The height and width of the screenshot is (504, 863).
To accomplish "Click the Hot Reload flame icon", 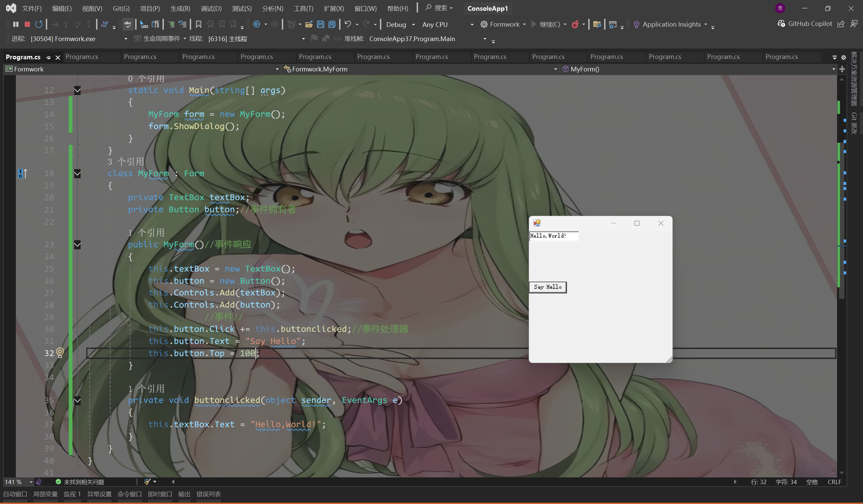I will [575, 24].
